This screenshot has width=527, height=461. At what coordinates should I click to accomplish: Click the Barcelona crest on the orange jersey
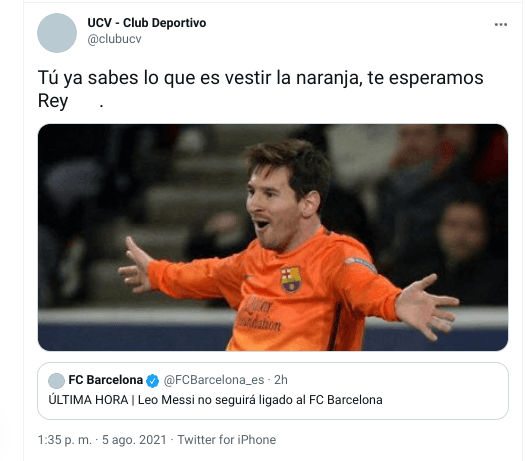pyautogui.click(x=291, y=279)
